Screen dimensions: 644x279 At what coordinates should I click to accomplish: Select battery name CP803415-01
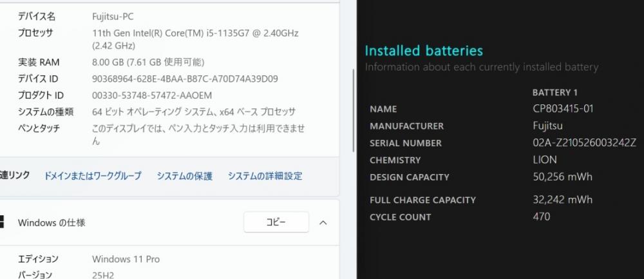[x=563, y=109]
